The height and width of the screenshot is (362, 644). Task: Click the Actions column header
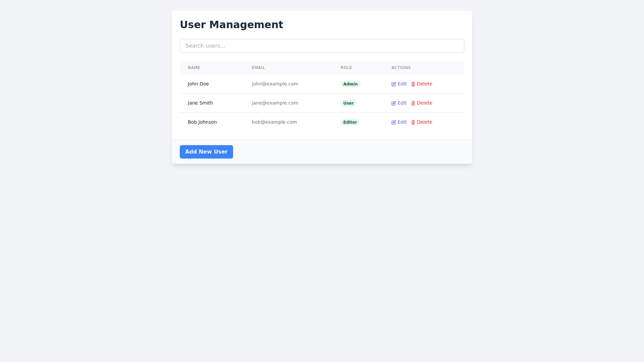401,68
